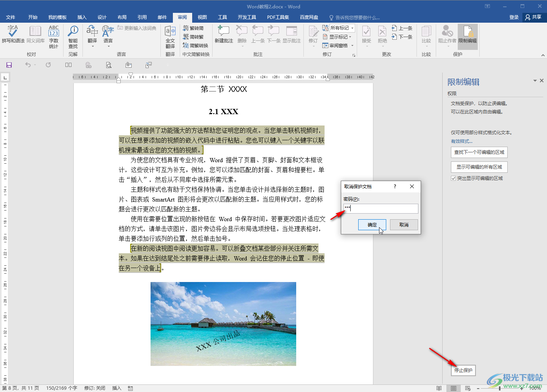Toggle the Restrict Editing (限制编辑) button
This screenshot has width=547, height=392.
click(468, 37)
